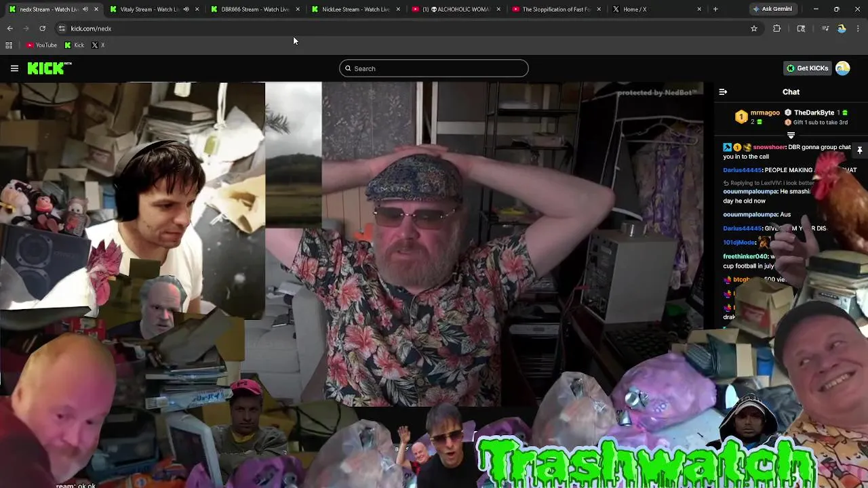Open the X bookmark

pos(98,45)
